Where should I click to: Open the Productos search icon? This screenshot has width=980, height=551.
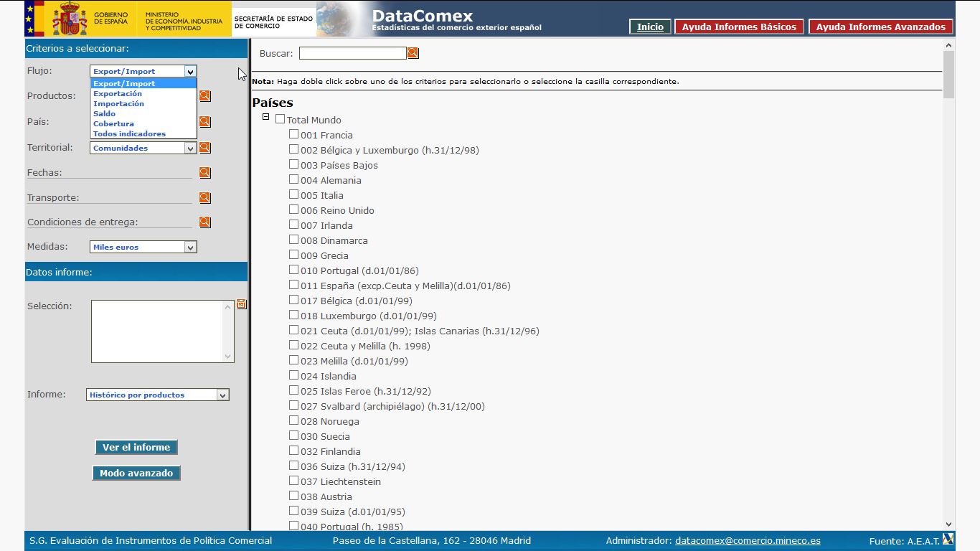[x=204, y=95]
